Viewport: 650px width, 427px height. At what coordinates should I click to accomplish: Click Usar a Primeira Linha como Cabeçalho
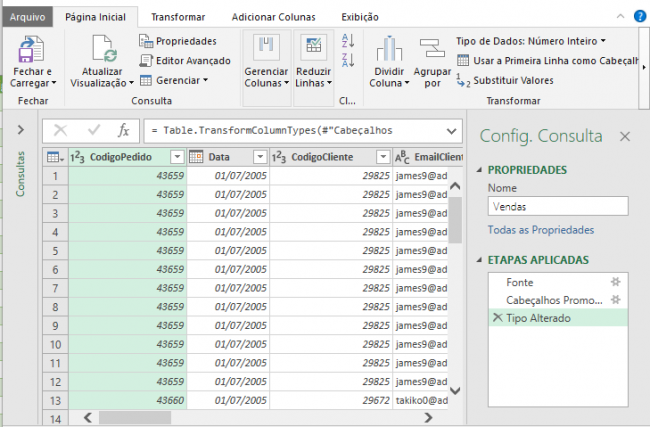click(553, 60)
